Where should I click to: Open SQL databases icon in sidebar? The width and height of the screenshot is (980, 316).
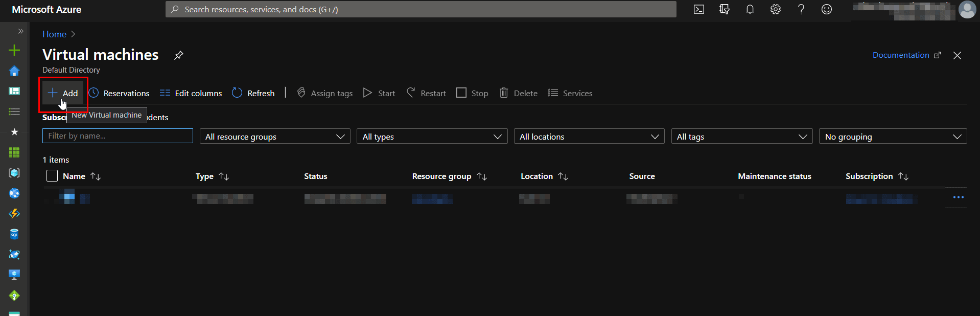point(14,234)
